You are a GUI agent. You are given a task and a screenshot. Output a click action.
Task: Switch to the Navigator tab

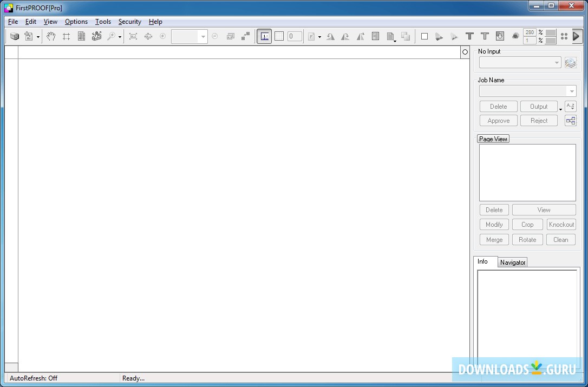[513, 263]
